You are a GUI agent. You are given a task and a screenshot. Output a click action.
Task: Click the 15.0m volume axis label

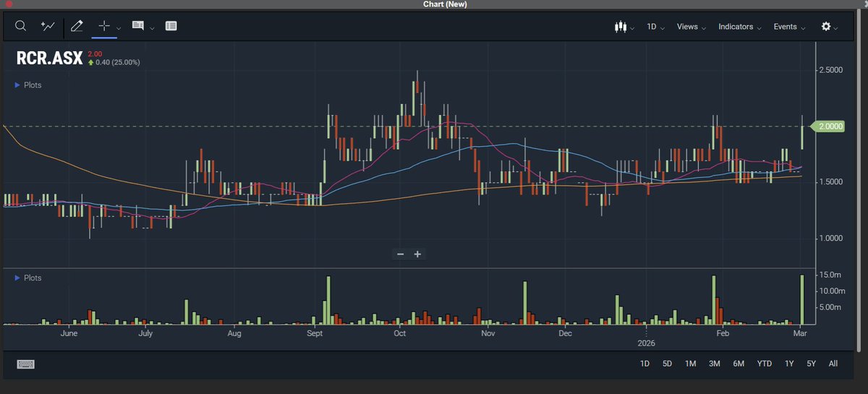coord(829,275)
